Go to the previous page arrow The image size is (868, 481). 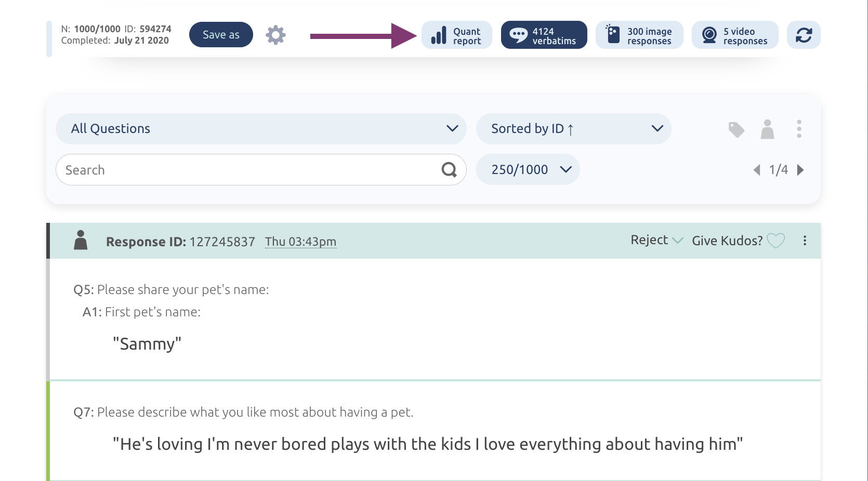click(757, 170)
